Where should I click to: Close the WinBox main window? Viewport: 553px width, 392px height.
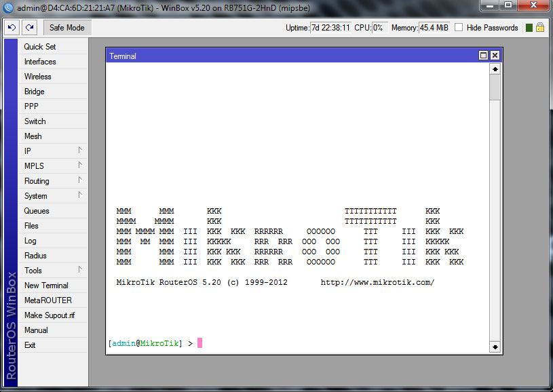pos(533,5)
